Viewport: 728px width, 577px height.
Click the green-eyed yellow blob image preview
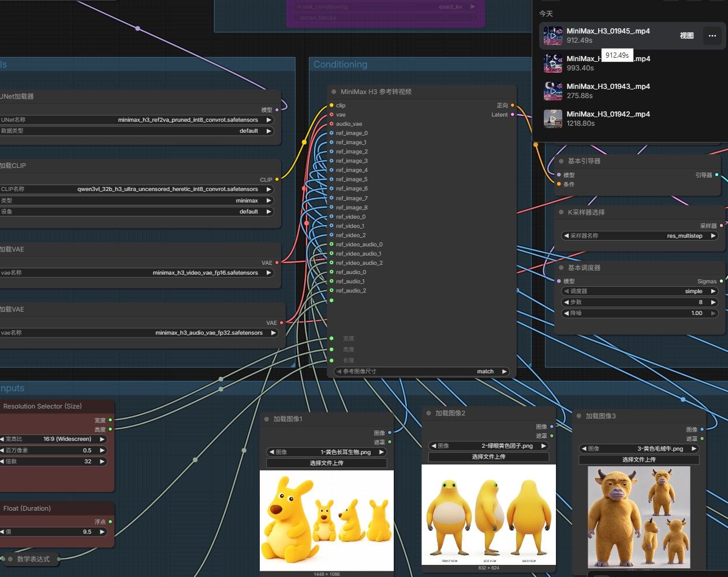488,515
